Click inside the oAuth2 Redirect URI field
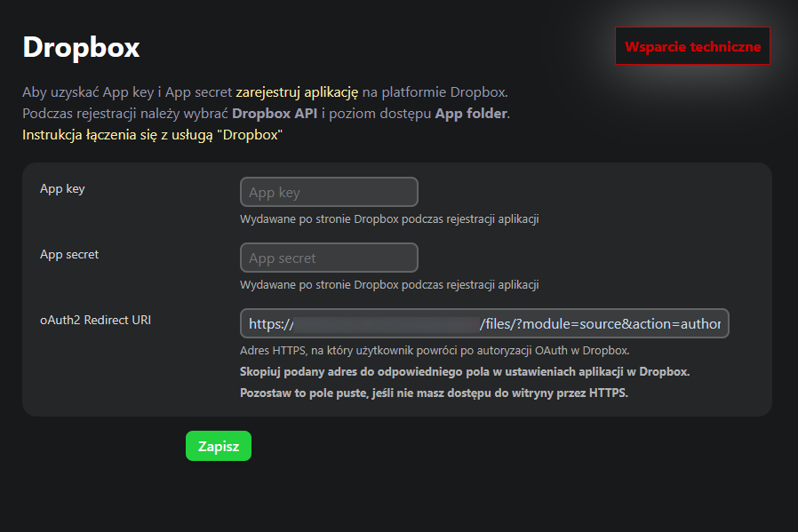Screen dimensions: 798x532 (x=484, y=324)
